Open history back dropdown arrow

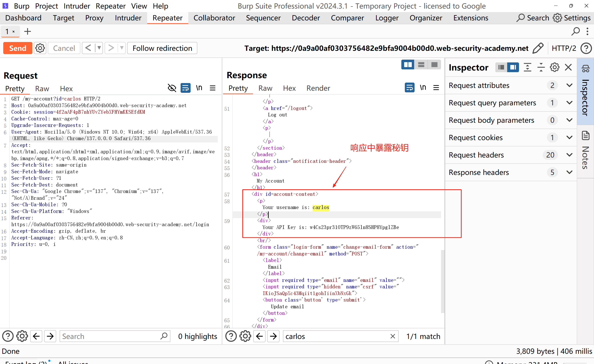pyautogui.click(x=99, y=48)
